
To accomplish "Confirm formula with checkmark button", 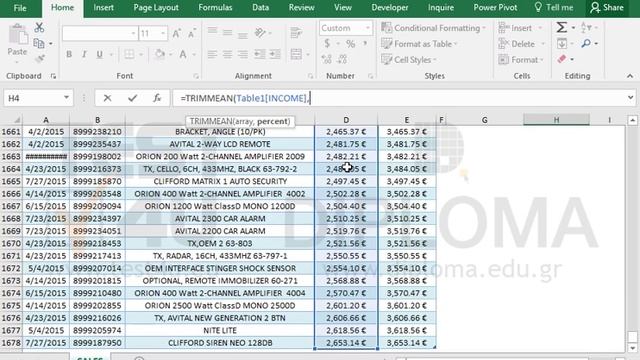I will pyautogui.click(x=132, y=98).
